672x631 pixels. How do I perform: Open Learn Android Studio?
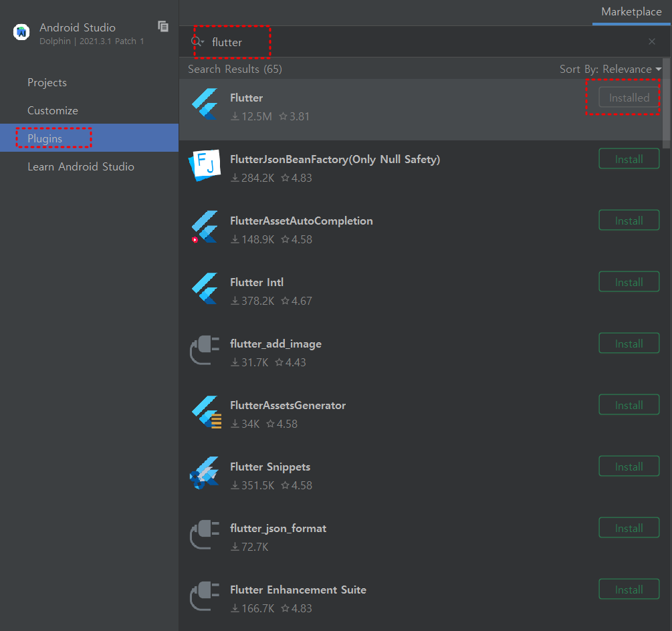pyautogui.click(x=80, y=166)
